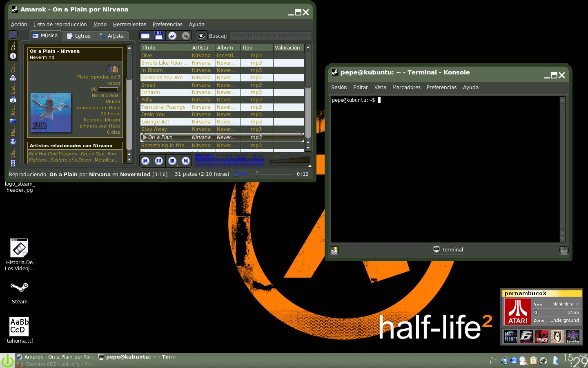Sort playlist by Valoración column header
This screenshot has width=588, height=368.
point(289,48)
